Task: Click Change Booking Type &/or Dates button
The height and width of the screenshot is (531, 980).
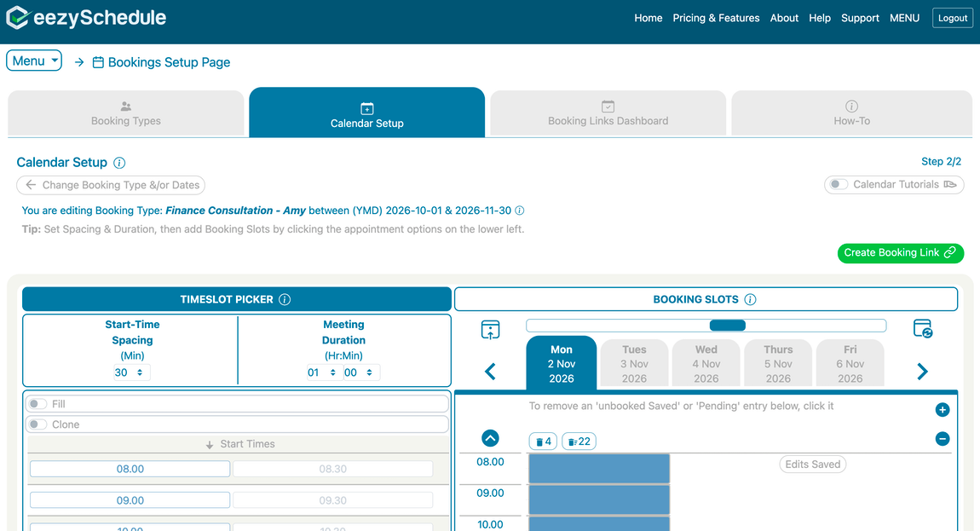Action: point(111,185)
